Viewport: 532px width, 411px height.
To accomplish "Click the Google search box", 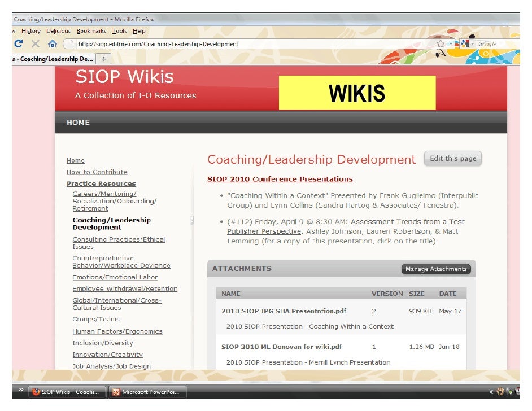I will point(497,43).
